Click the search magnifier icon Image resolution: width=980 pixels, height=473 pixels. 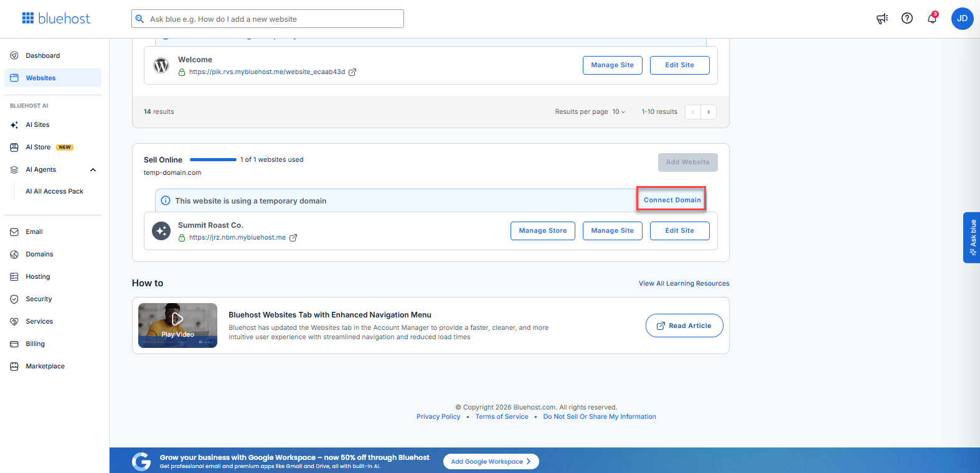click(x=140, y=19)
